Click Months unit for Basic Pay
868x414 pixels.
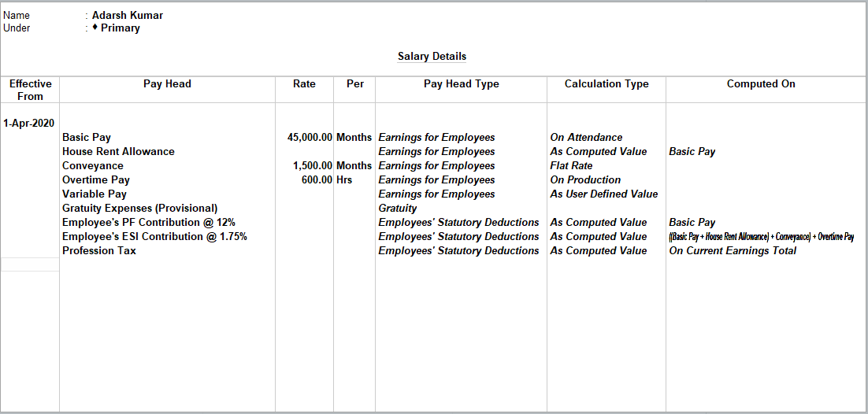point(354,137)
